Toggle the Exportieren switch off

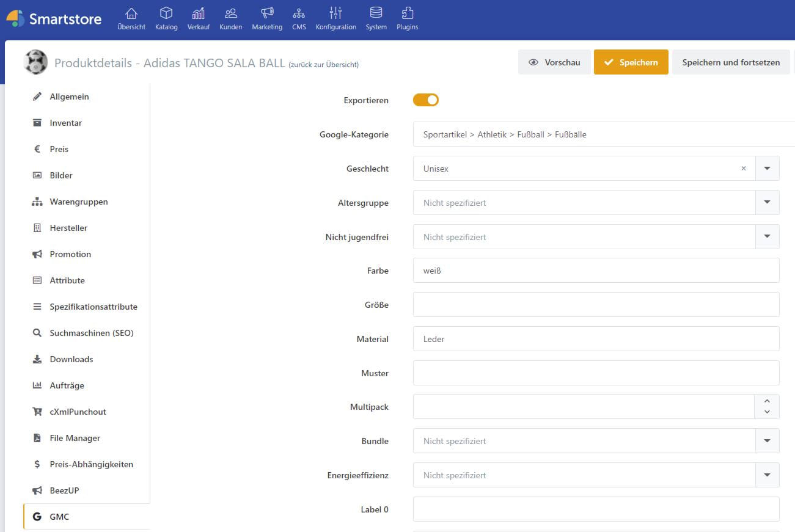coord(426,100)
